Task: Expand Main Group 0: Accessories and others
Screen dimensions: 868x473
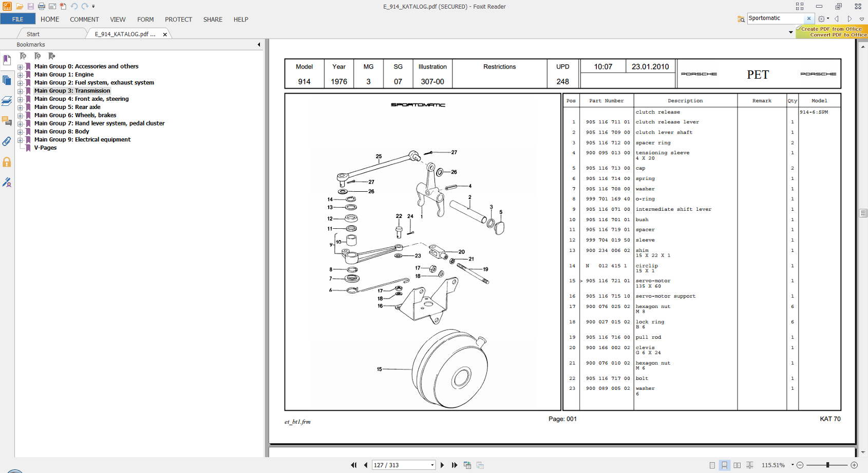Action: [x=20, y=66]
